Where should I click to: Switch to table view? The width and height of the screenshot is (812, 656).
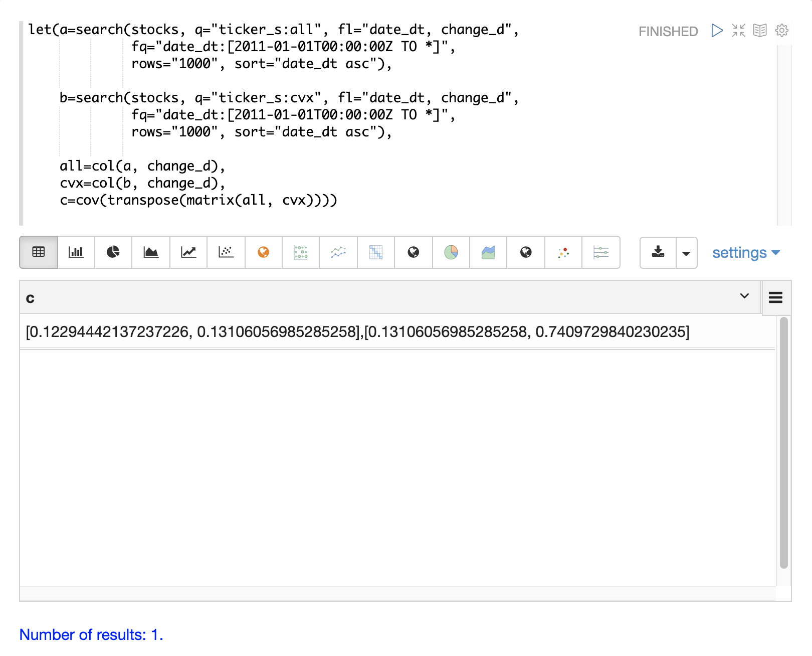39,252
